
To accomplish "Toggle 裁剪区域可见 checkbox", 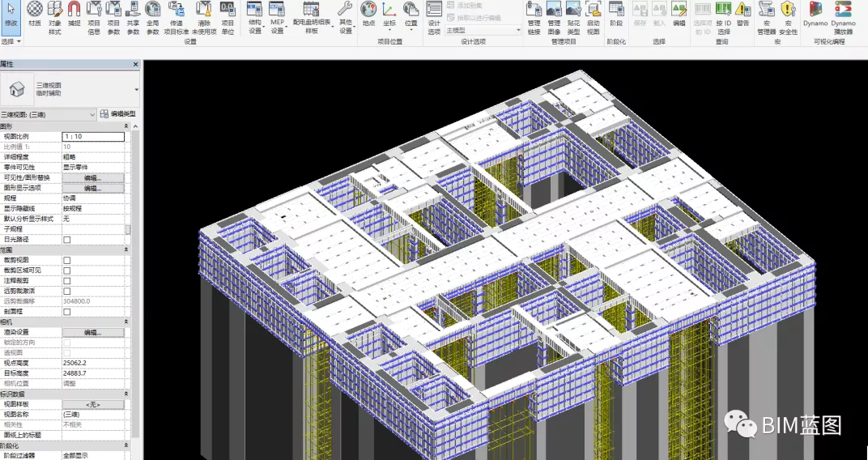I will (x=67, y=270).
